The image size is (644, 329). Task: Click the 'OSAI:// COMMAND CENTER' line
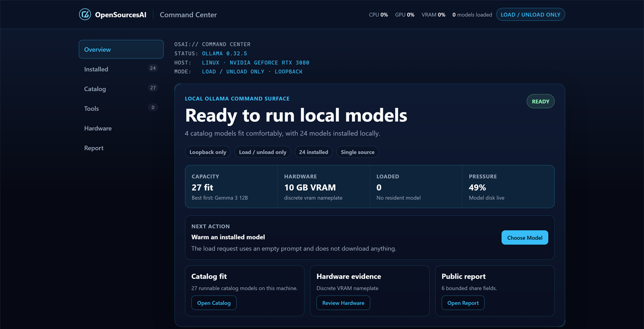click(212, 44)
